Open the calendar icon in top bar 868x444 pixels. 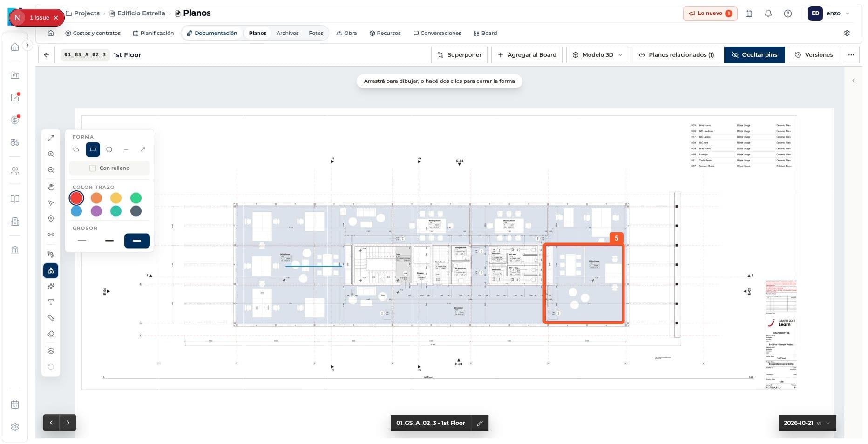pyautogui.click(x=749, y=13)
